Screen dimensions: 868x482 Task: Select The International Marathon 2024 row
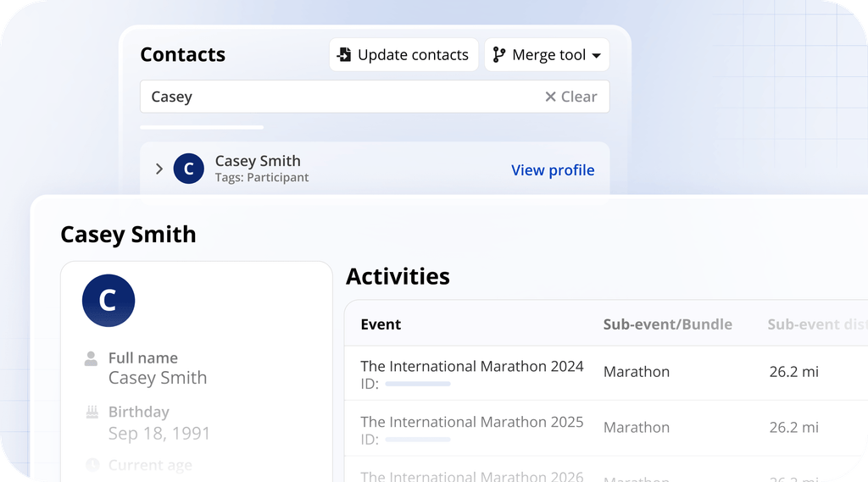click(x=606, y=374)
